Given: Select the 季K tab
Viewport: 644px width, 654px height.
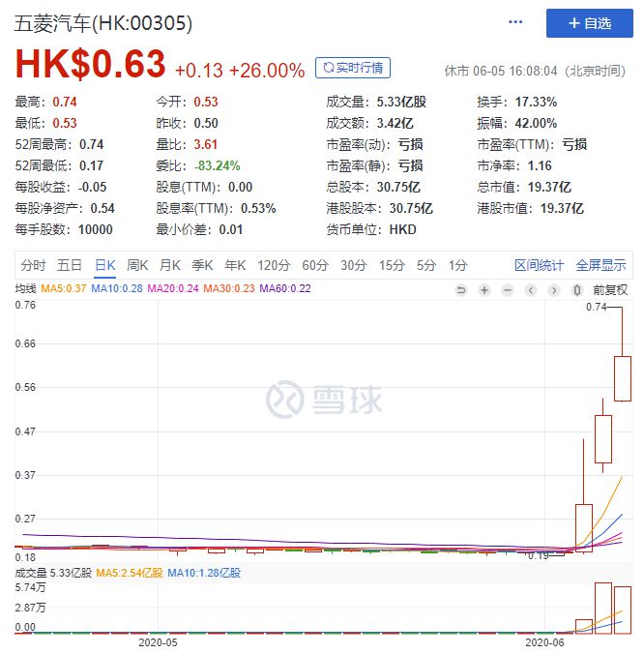Looking at the screenshot, I should tap(202, 265).
